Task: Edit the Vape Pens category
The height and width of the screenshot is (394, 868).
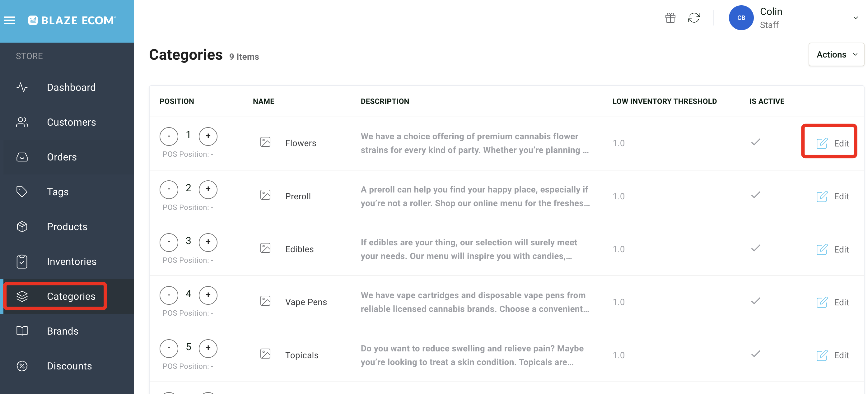Action: [x=833, y=302]
